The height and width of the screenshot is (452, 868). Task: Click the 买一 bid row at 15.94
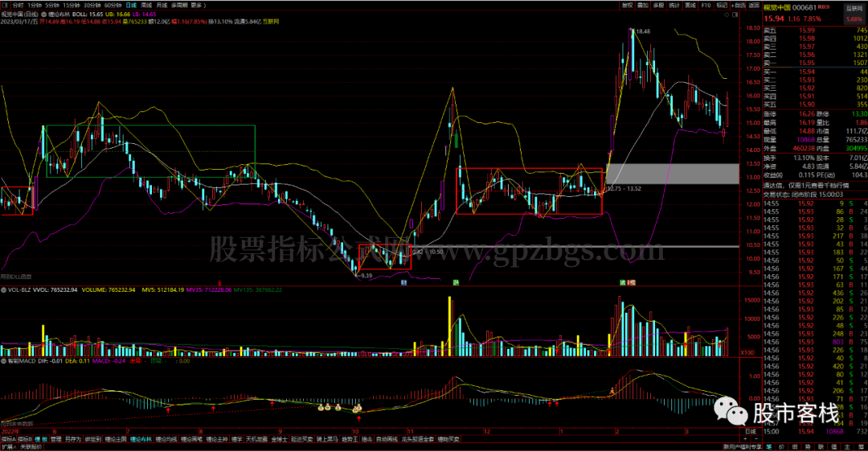[x=816, y=72]
